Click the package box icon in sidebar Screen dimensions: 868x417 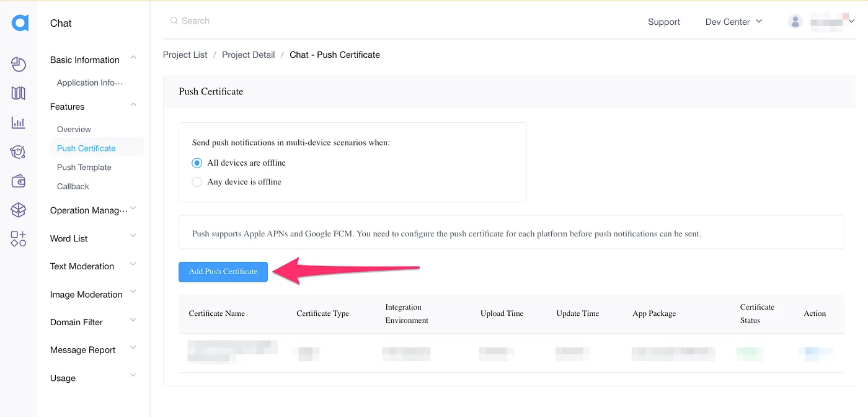pos(19,210)
